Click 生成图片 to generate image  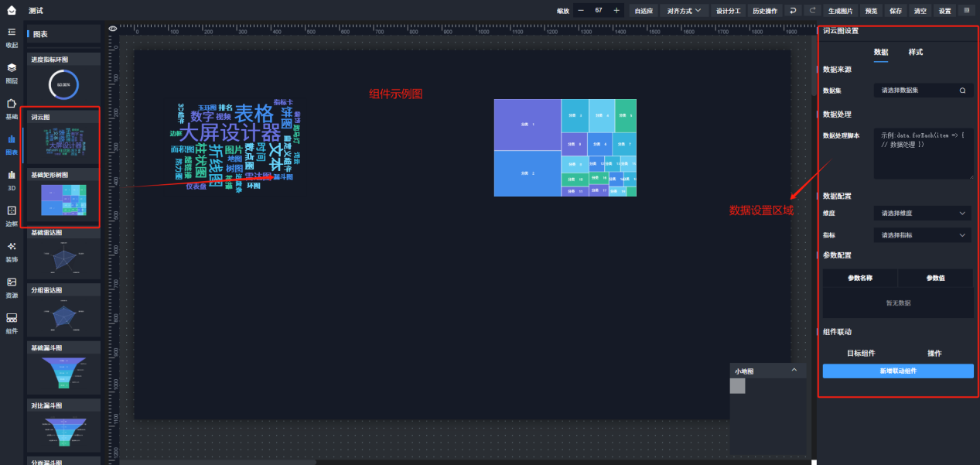pyautogui.click(x=841, y=11)
